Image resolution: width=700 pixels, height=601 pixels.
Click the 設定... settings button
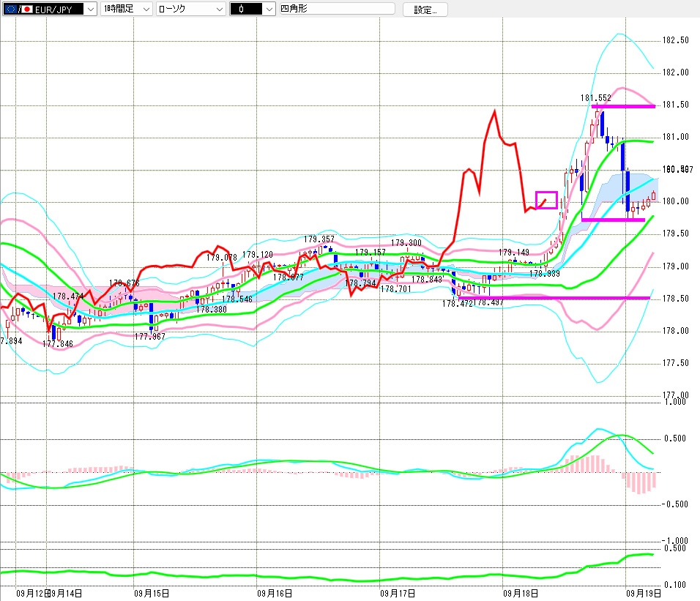click(x=425, y=10)
